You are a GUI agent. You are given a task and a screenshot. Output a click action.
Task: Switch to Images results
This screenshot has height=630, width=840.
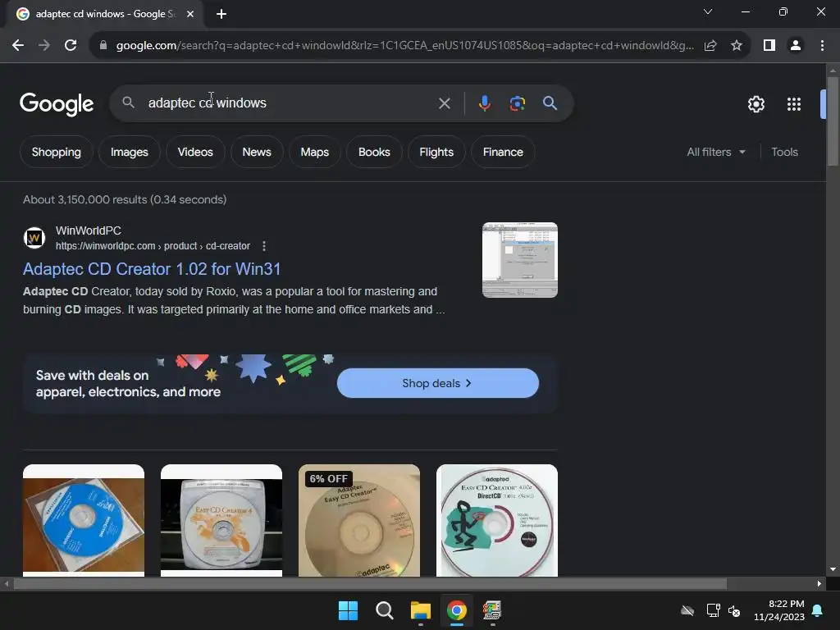(129, 152)
